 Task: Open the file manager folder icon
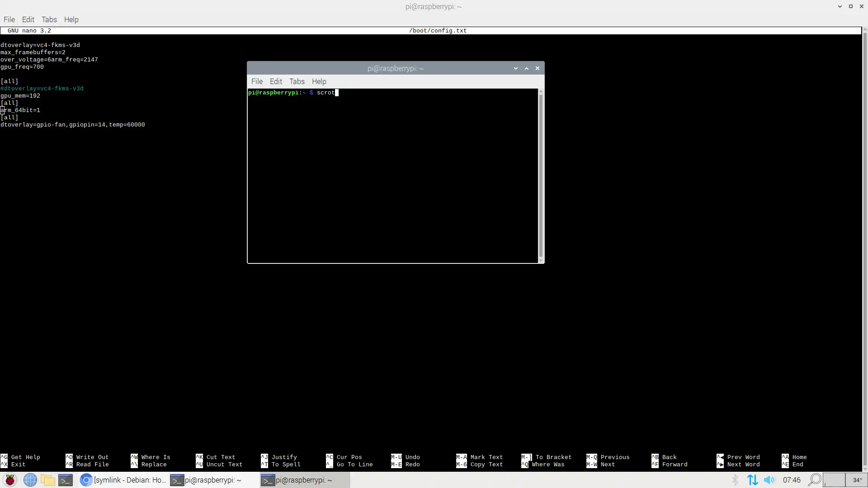[x=48, y=480]
